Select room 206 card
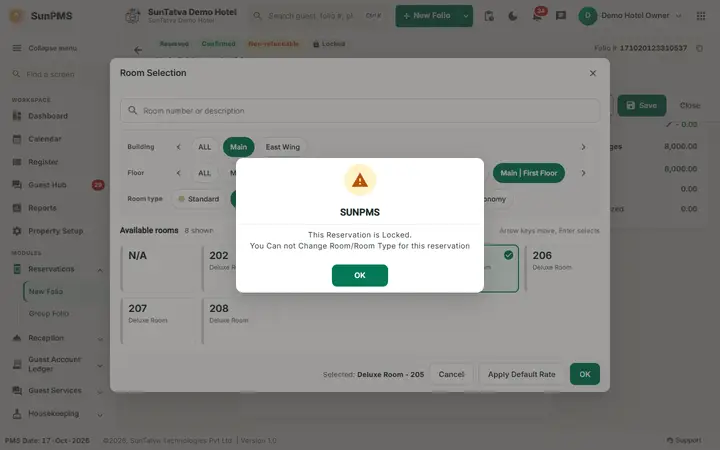This screenshot has width=720, height=450. 562,269
